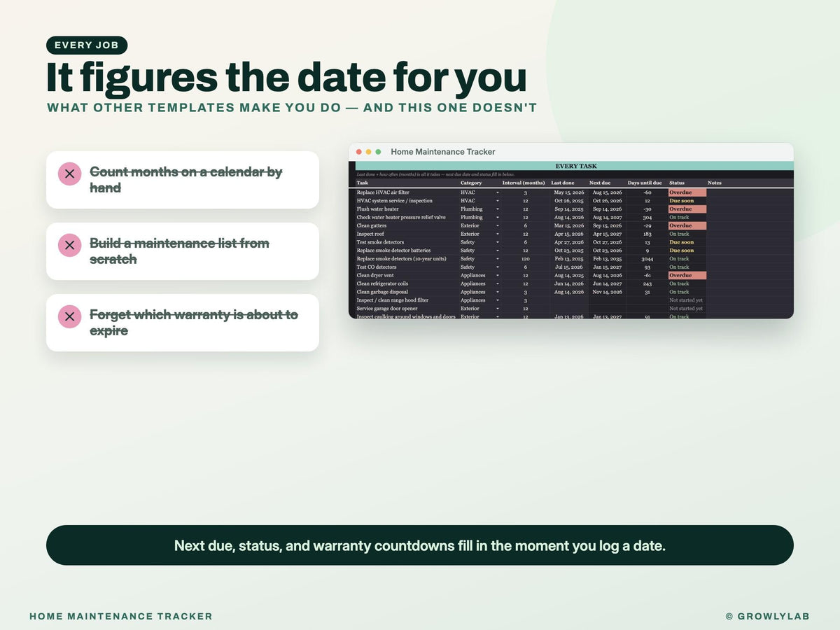Click the 'Home Maintenance Tracker' window title
This screenshot has height=630, width=840.
pos(443,152)
